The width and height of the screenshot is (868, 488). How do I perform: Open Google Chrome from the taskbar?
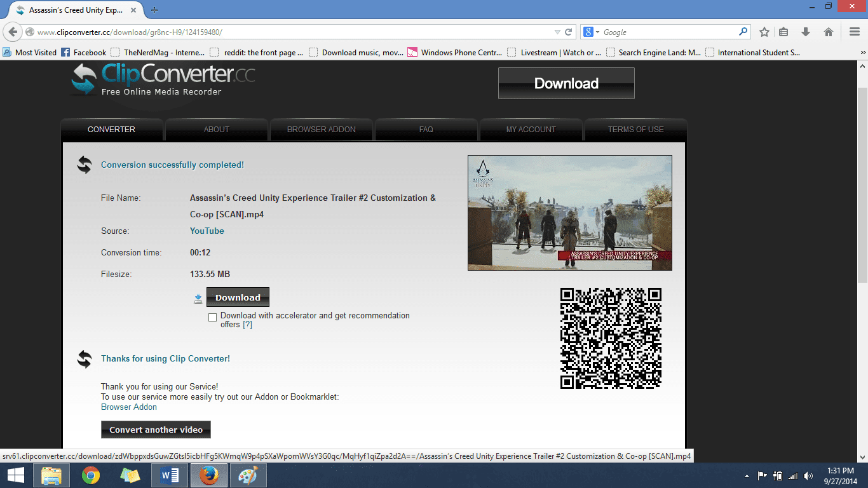point(91,475)
